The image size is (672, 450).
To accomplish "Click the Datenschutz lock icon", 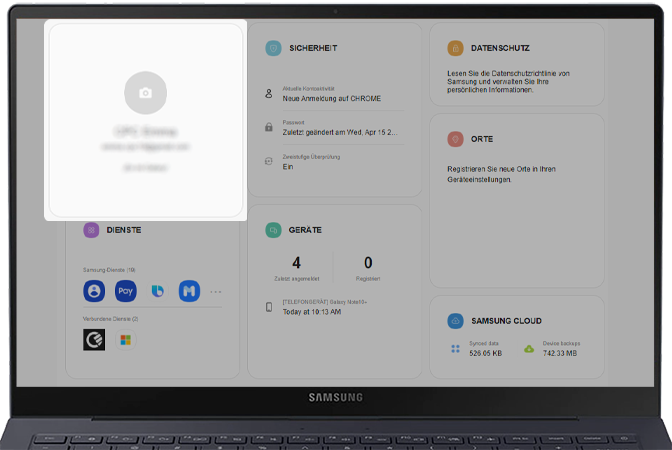I will (x=455, y=48).
